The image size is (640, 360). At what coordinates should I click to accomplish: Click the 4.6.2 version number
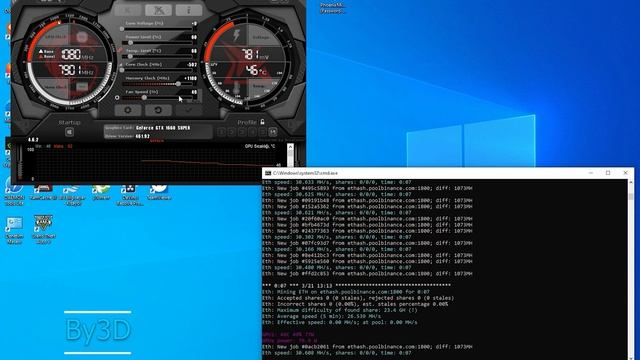[33, 140]
